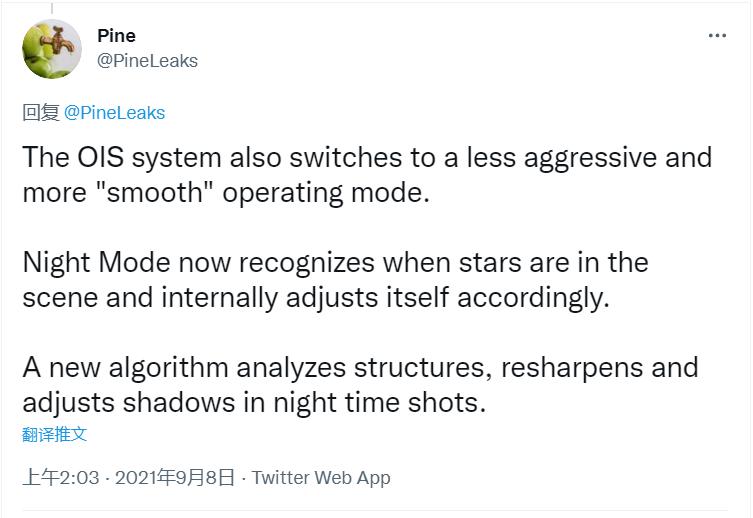Click the @PineLeaks handle below the name

(147, 61)
